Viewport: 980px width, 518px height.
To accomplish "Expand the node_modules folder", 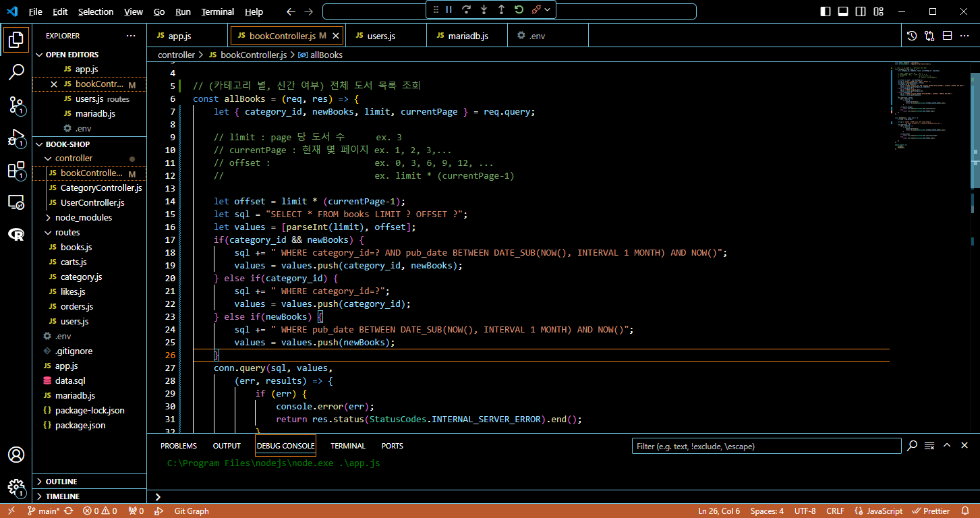I will [x=89, y=218].
